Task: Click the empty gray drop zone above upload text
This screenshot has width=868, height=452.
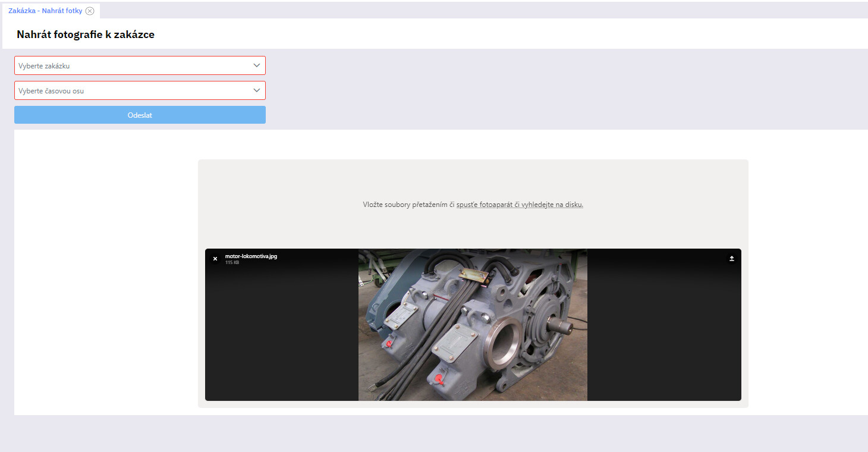Action: 473,178
